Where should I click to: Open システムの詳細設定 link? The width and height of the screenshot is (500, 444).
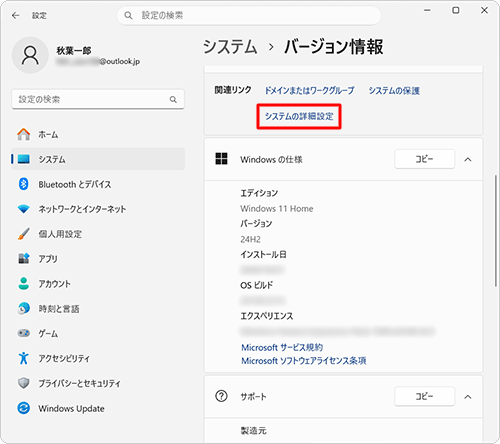click(299, 116)
